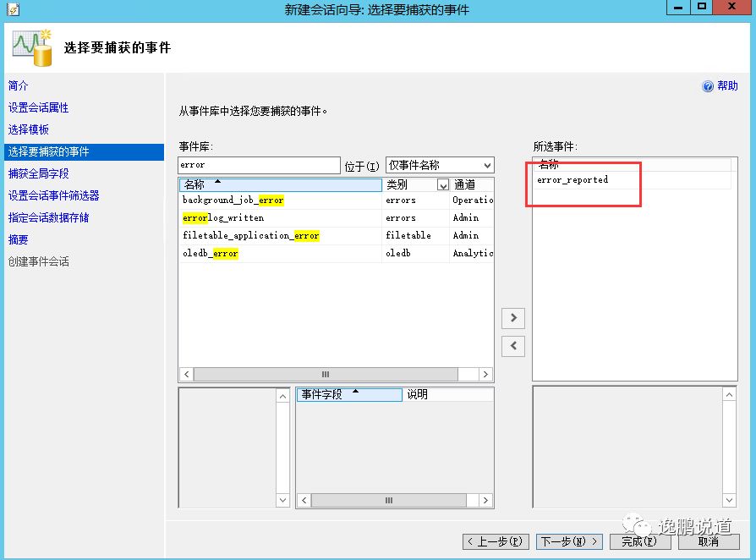
Task: Select error_reported in selected events
Action: (x=572, y=180)
